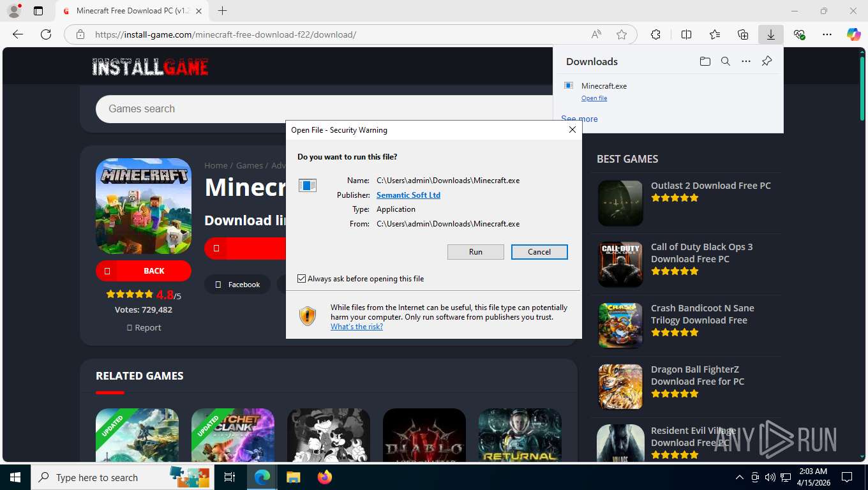Report this game listing
This screenshot has width=868, height=490.
(x=144, y=327)
